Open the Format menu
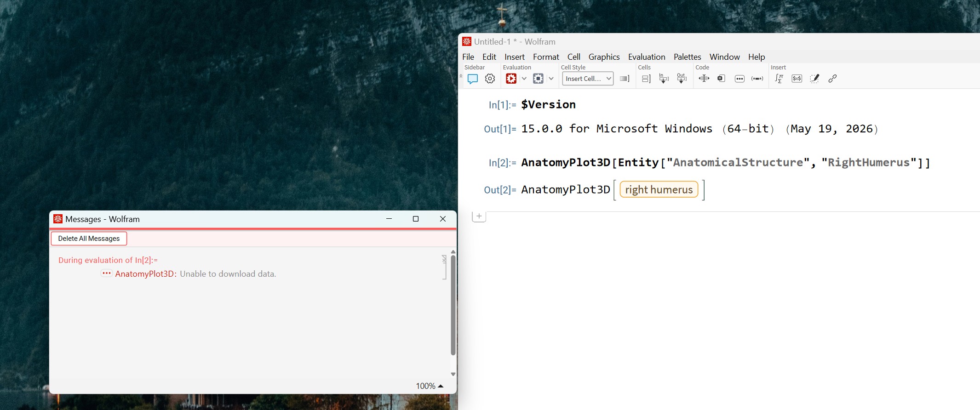 (x=546, y=57)
